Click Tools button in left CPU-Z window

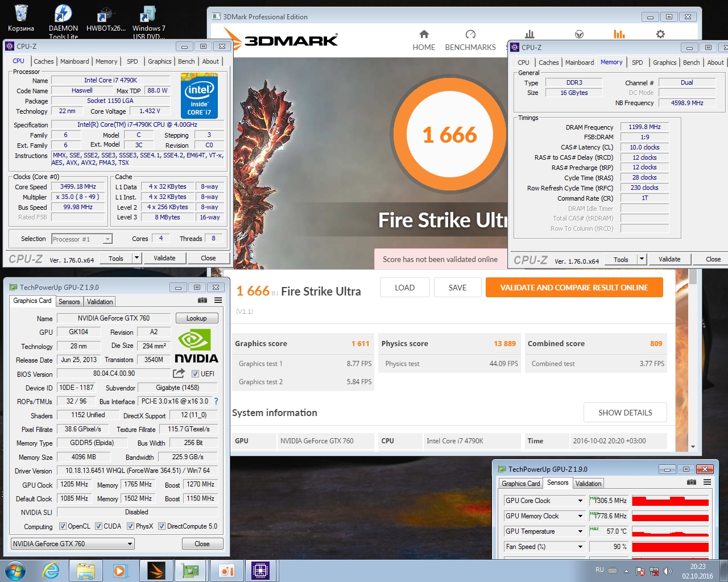pos(116,258)
